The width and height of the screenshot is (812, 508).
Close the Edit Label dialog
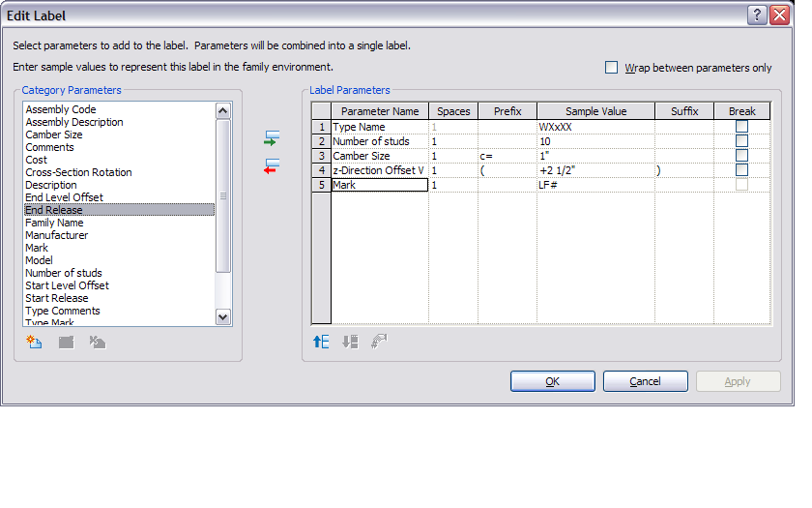pos(779,15)
